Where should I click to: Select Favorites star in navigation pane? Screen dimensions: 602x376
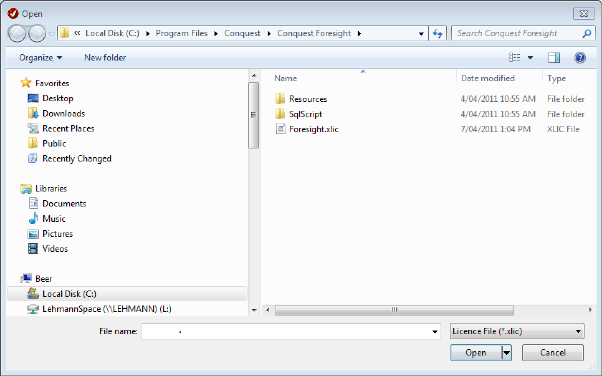(26, 83)
